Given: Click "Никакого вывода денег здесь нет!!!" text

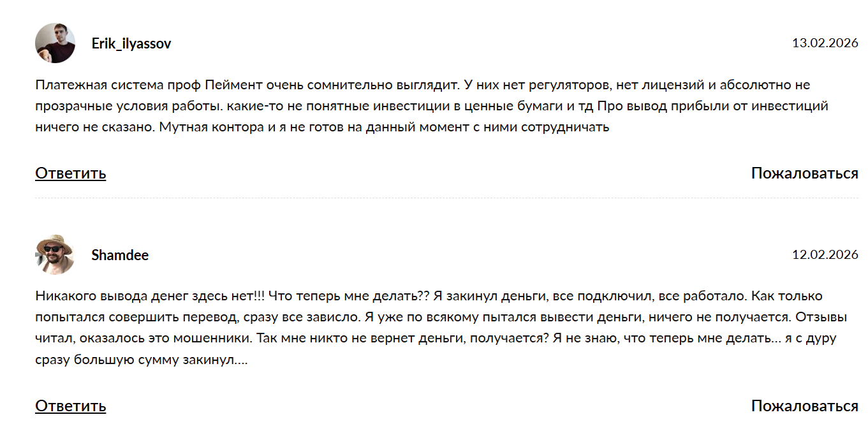Looking at the screenshot, I should pyautogui.click(x=150, y=296).
